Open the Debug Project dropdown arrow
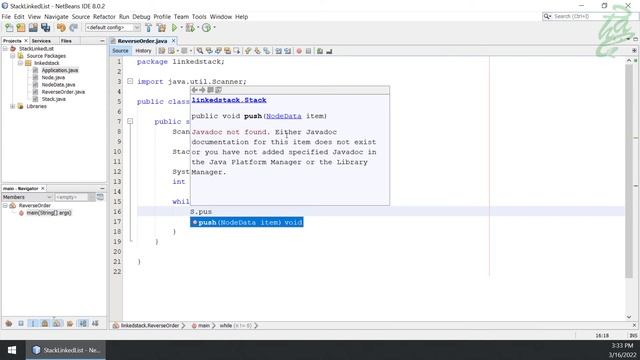The image size is (640, 360). tap(198, 28)
